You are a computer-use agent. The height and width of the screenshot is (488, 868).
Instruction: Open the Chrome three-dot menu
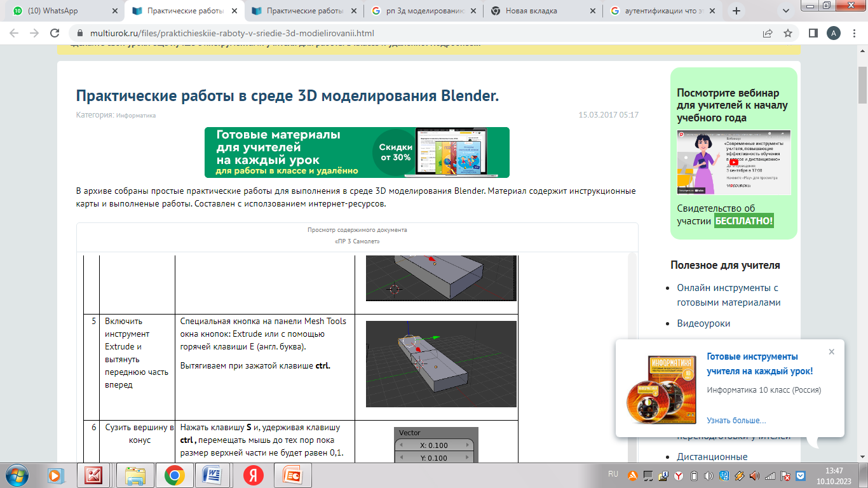854,33
